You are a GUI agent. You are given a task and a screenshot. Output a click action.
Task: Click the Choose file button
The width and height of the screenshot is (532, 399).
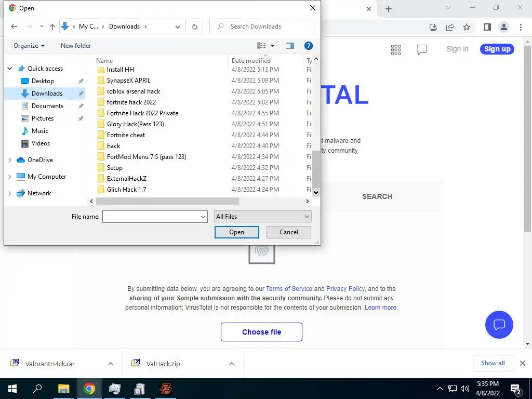pyautogui.click(x=261, y=332)
